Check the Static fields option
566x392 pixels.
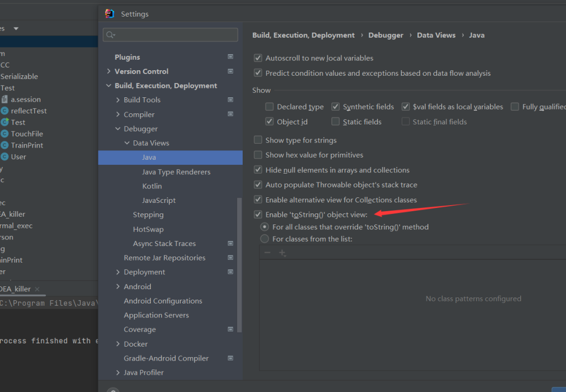[x=336, y=122]
